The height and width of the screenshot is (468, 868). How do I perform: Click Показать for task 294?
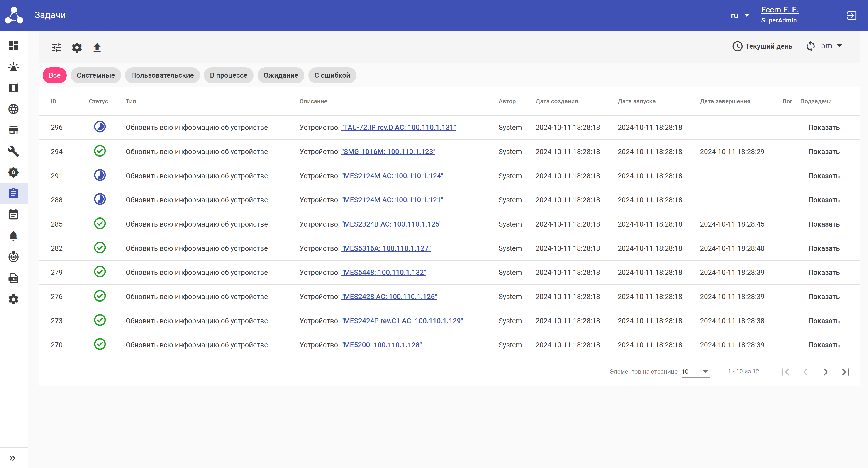coord(824,152)
